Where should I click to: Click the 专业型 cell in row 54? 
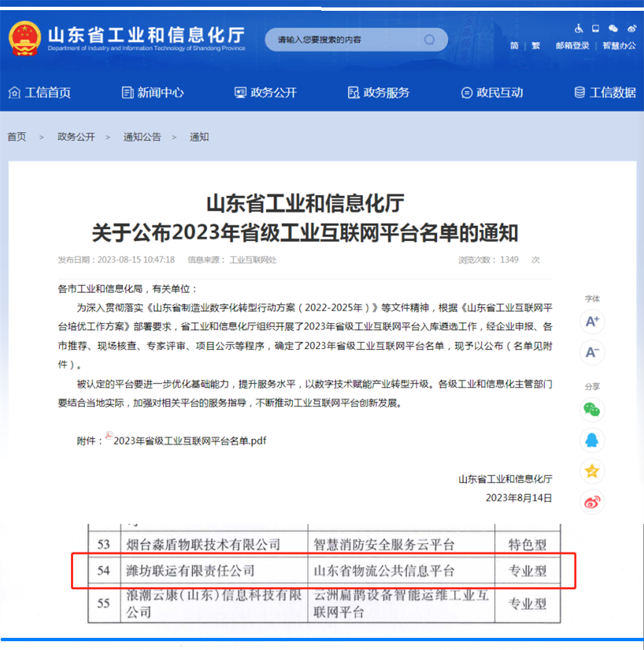point(527,571)
